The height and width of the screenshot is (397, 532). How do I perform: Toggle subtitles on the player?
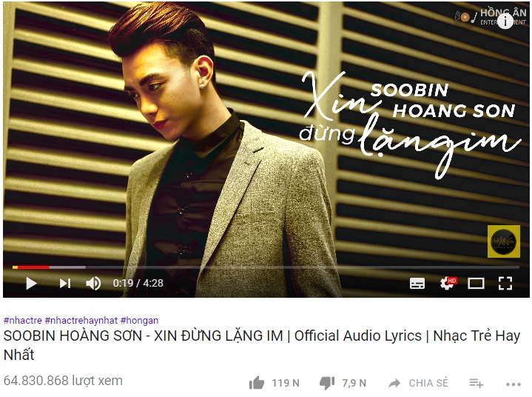tap(417, 283)
